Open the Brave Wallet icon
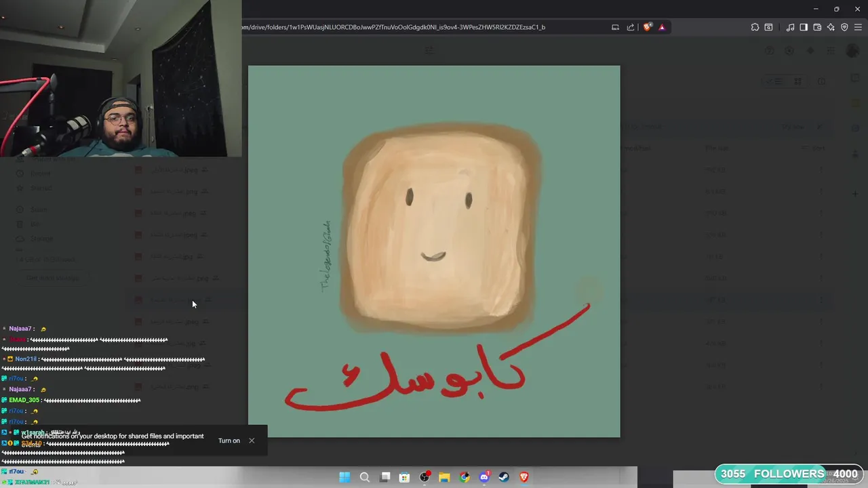The height and width of the screenshot is (488, 868). coord(817,27)
